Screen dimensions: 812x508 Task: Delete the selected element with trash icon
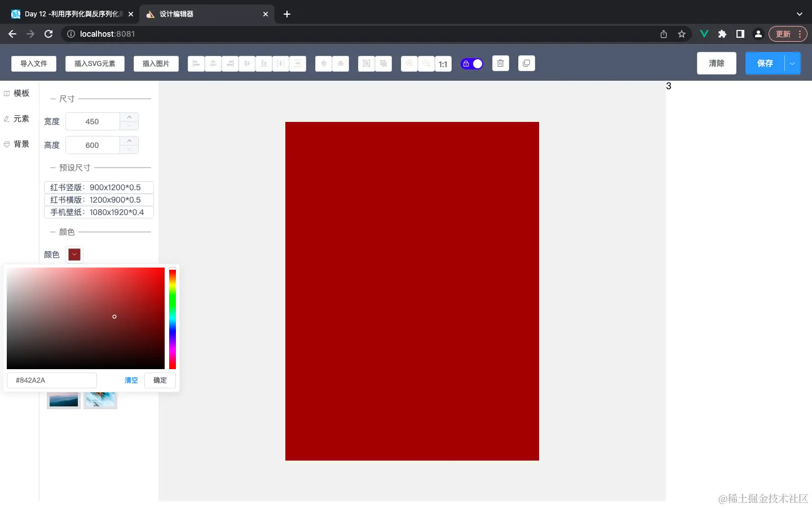(x=501, y=63)
